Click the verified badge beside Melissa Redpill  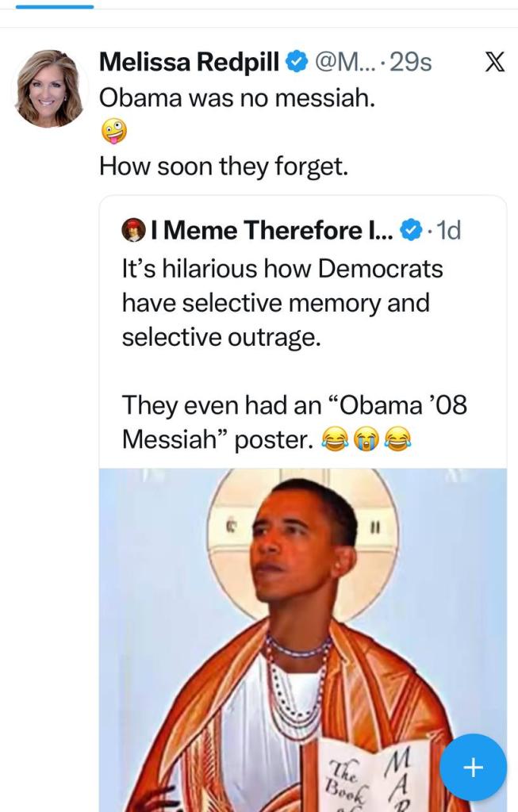(x=297, y=62)
